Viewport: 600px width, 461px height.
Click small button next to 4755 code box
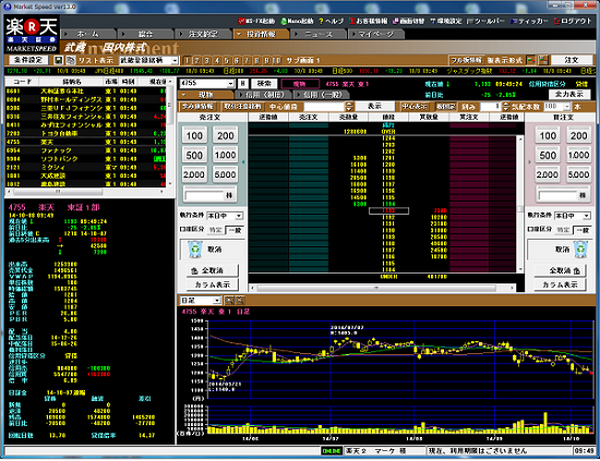243,83
